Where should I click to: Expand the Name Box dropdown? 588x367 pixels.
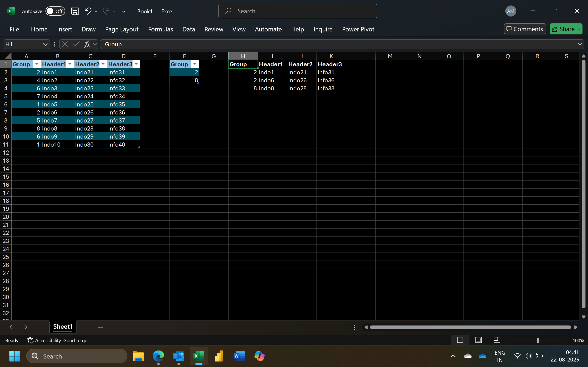[x=45, y=44]
